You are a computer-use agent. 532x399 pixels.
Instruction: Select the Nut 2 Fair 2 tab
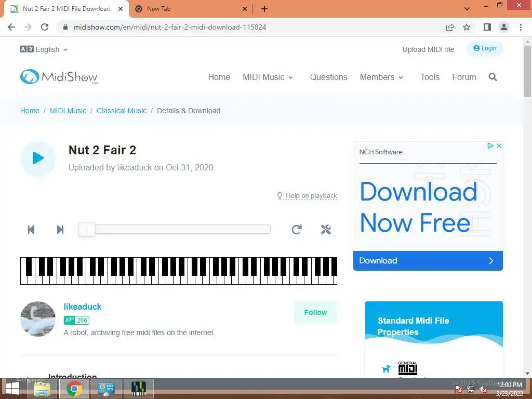(66, 9)
